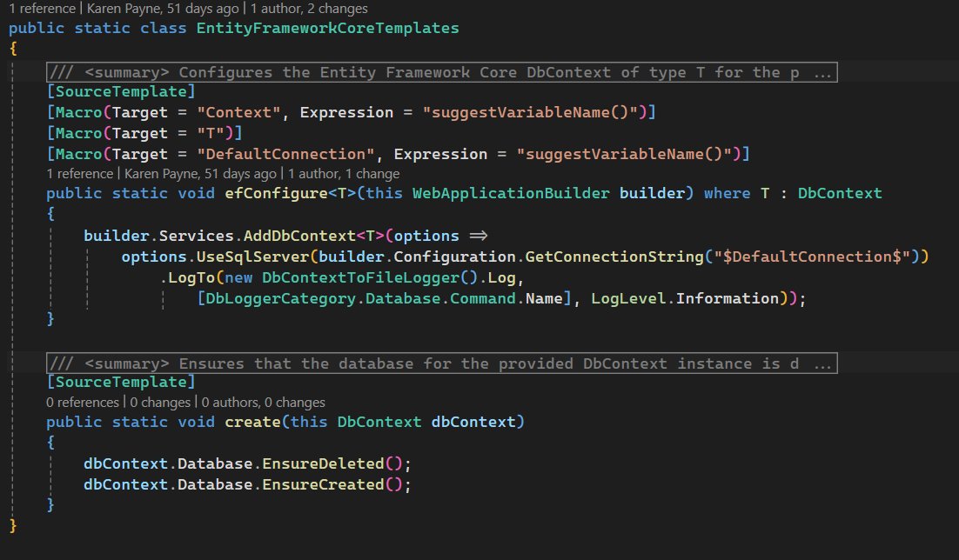Open '1 reference' CodeLens above efConfigure method
Screen dimensions: 959x560
coord(79,174)
